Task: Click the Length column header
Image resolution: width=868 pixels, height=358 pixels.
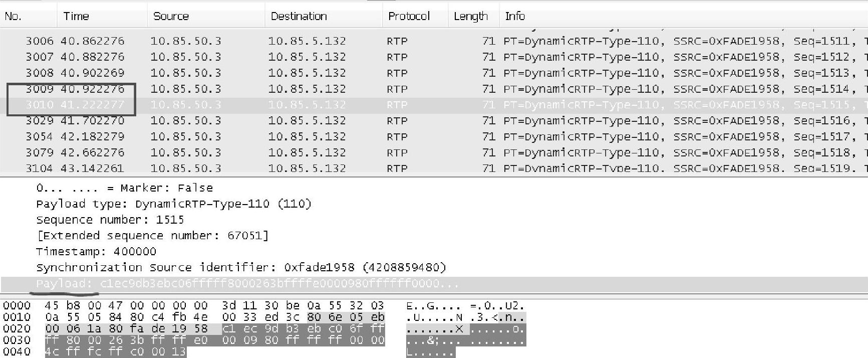Action: tap(473, 16)
